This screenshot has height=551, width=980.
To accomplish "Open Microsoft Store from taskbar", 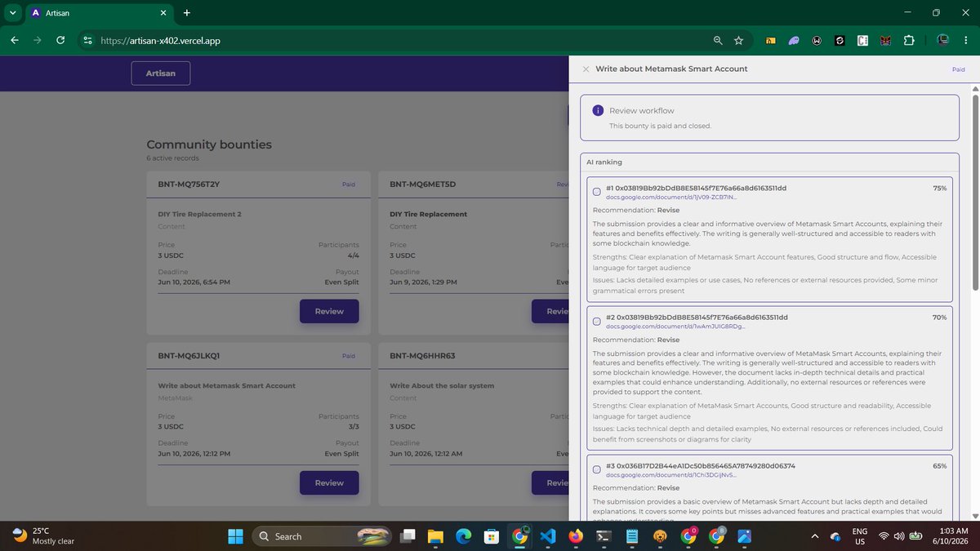I will pyautogui.click(x=491, y=536).
